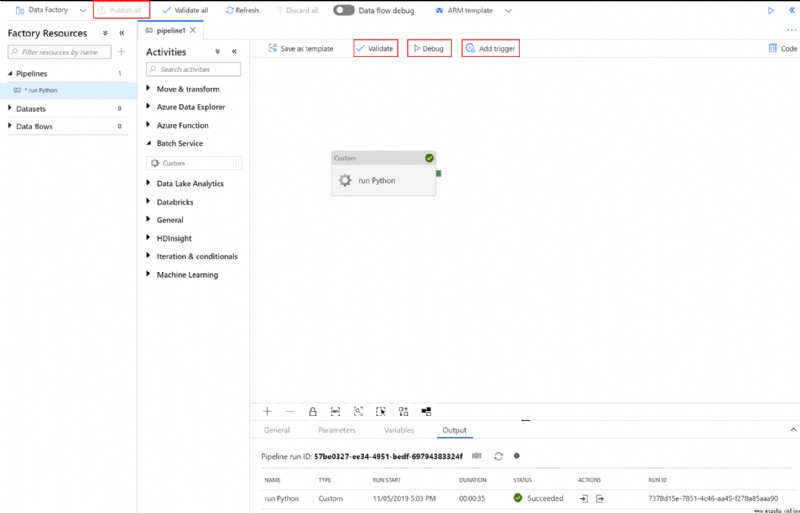
Task: Click Validate all in top toolbar
Action: 185,10
